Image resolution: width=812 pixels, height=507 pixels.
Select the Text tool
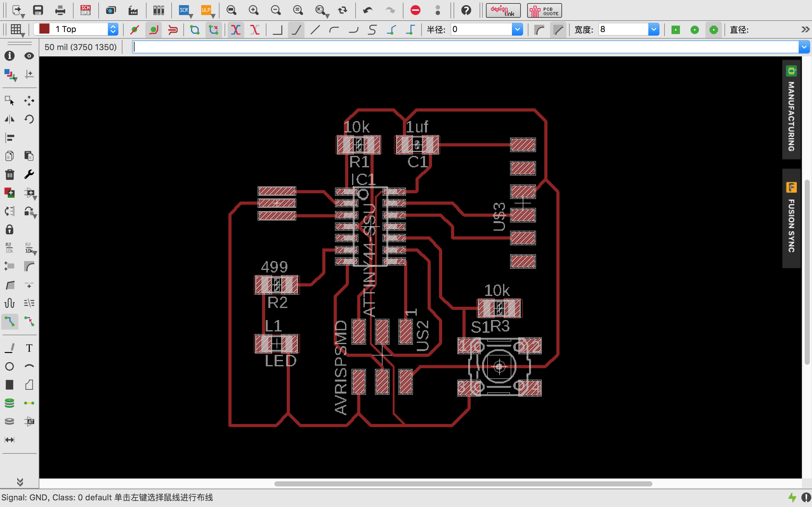click(x=29, y=348)
